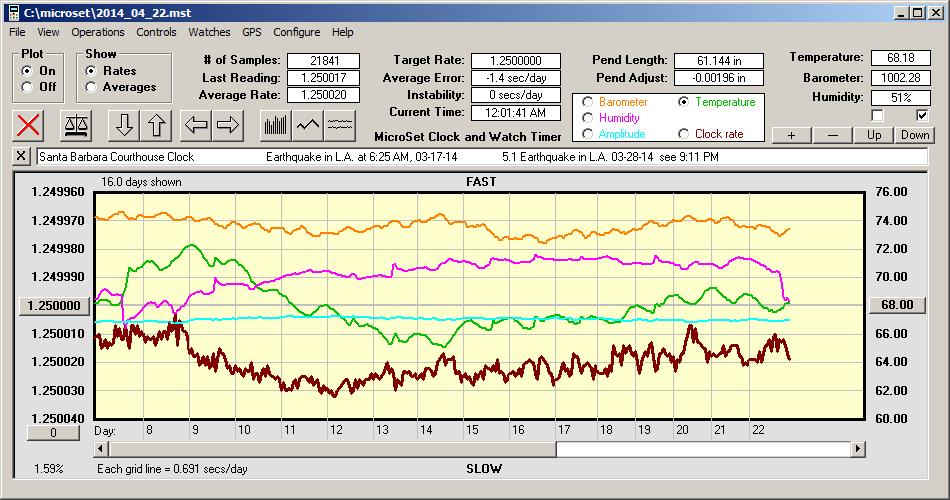Image resolution: width=950 pixels, height=500 pixels.
Task: Click the Current Time value box
Action: pos(516,112)
